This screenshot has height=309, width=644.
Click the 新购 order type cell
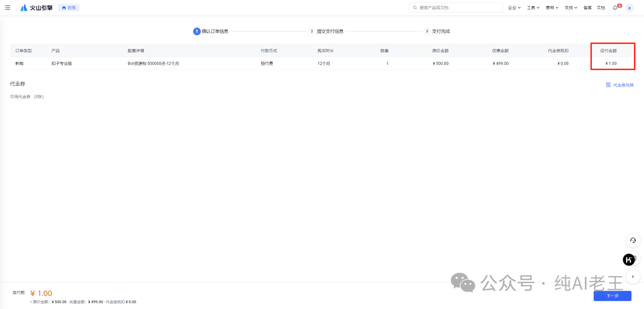pos(19,64)
